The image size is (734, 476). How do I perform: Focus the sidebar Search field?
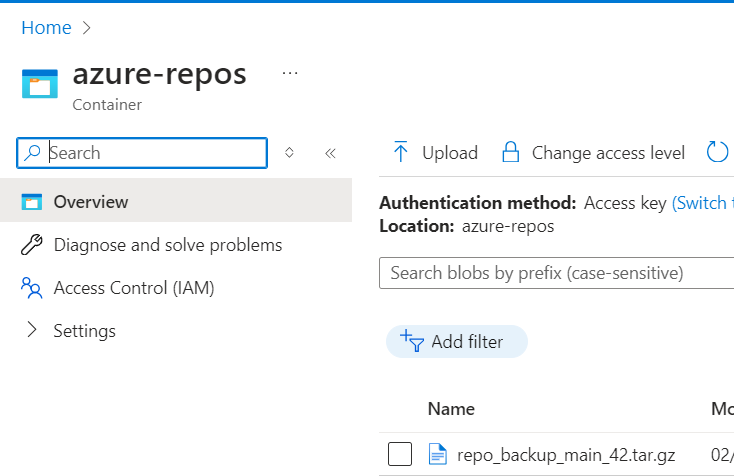tap(142, 153)
